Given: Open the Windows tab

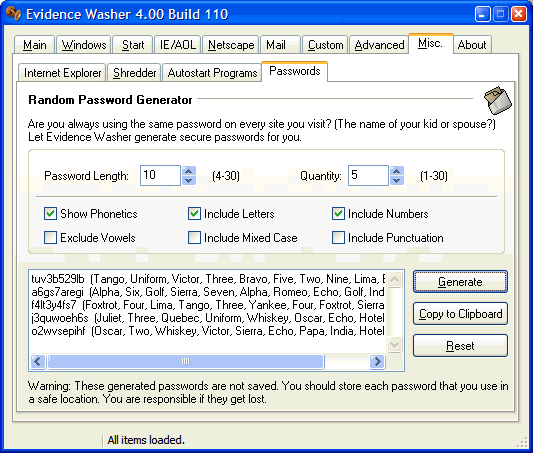Looking at the screenshot, I should (84, 45).
